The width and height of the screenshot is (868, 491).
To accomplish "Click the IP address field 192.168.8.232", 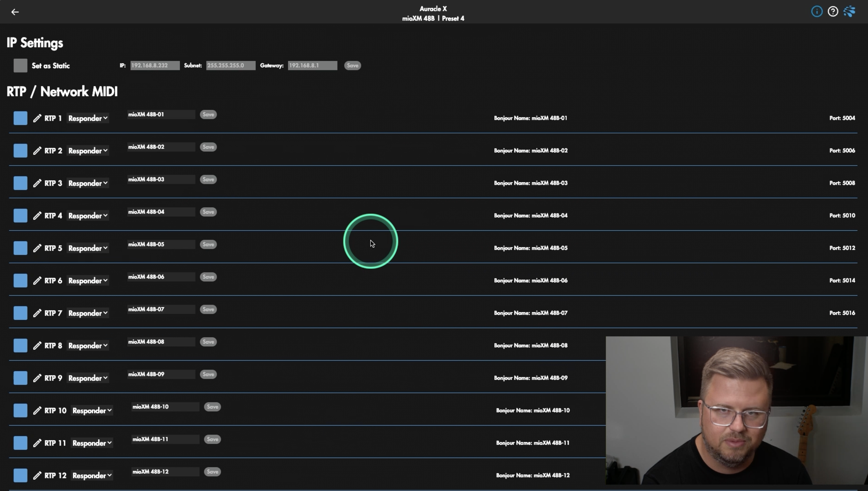I will (155, 66).
